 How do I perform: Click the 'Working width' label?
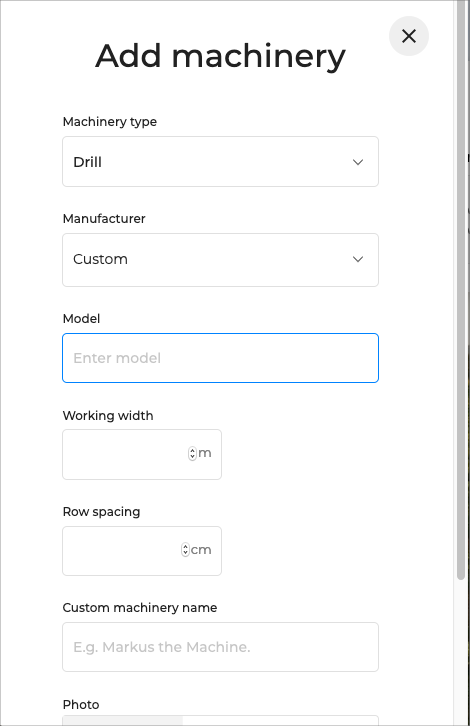tap(108, 416)
